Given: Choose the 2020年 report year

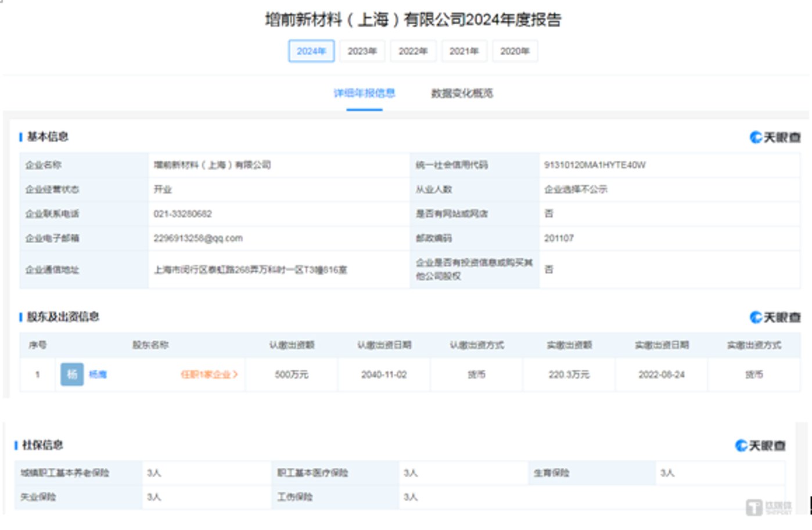Looking at the screenshot, I should coord(515,51).
